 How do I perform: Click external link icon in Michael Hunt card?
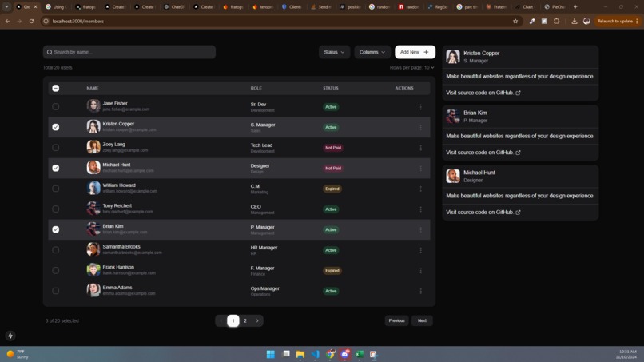pyautogui.click(x=518, y=213)
